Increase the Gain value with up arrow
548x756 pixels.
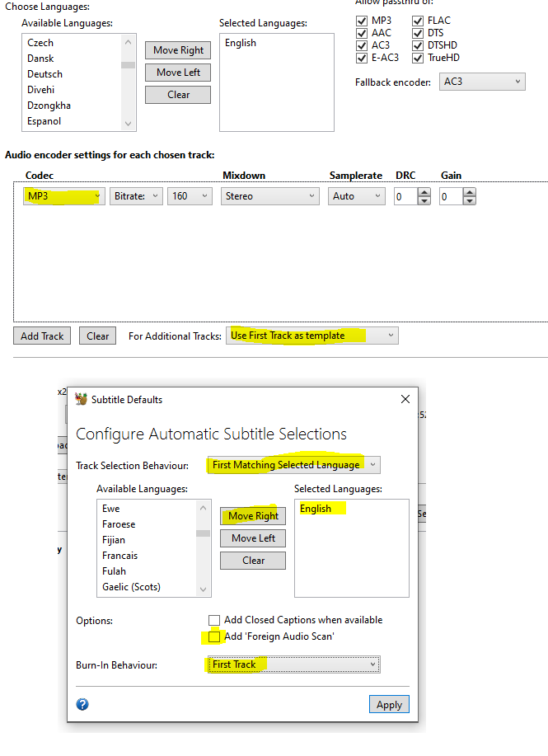pyautogui.click(x=470, y=192)
